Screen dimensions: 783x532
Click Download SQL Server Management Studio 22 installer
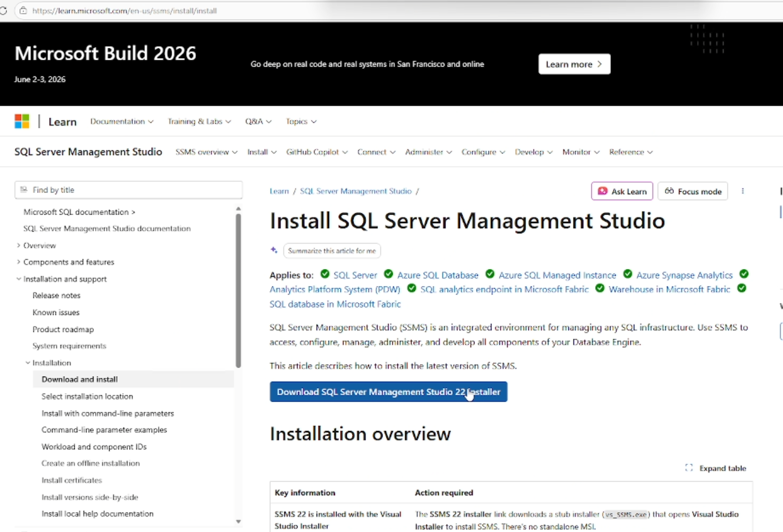click(388, 392)
